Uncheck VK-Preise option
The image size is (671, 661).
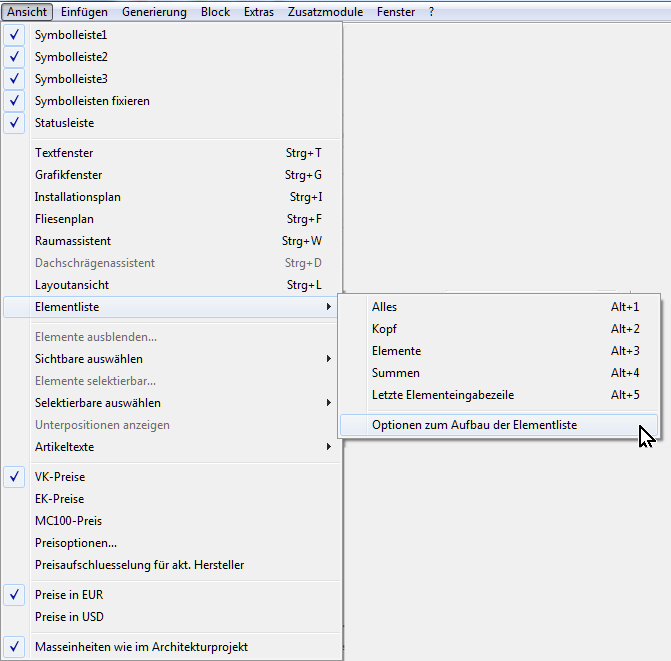62,477
